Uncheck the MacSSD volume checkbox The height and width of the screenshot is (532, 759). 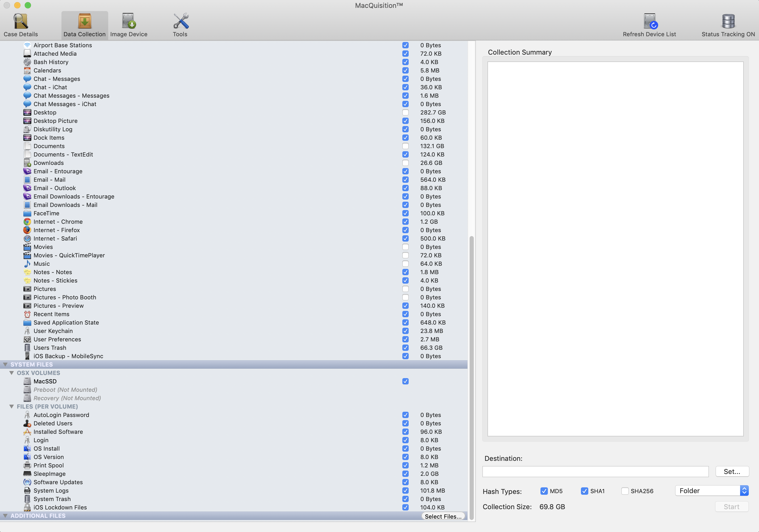point(405,381)
